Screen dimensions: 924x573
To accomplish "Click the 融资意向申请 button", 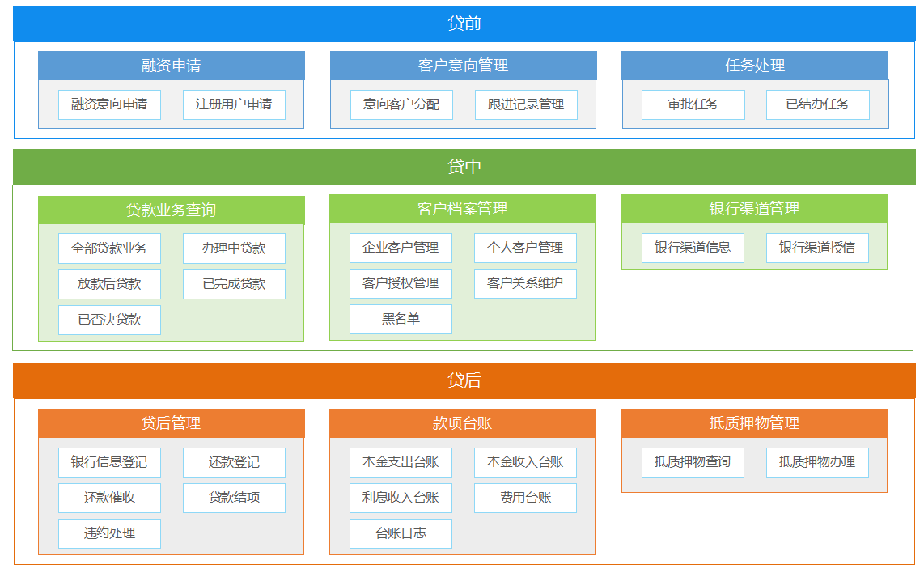I will pyautogui.click(x=109, y=104).
